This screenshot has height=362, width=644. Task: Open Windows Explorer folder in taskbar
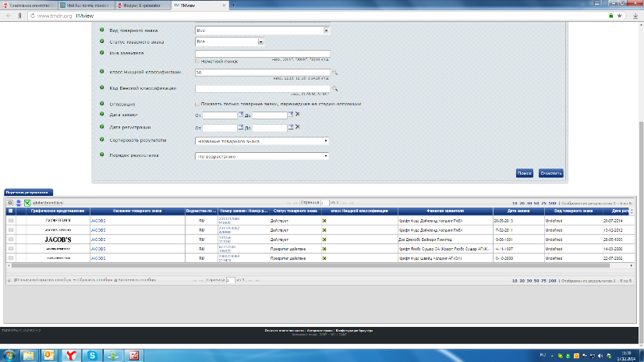pyautogui.click(x=28, y=356)
